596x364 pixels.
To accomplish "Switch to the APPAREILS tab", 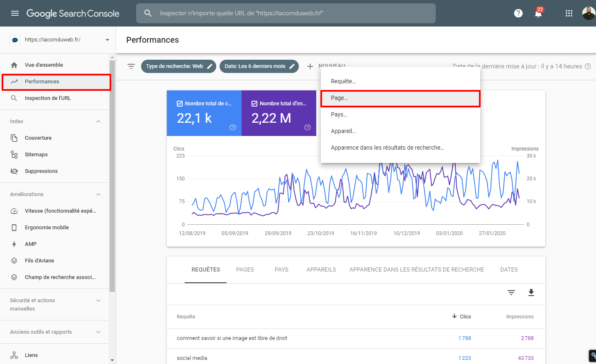I will (321, 269).
